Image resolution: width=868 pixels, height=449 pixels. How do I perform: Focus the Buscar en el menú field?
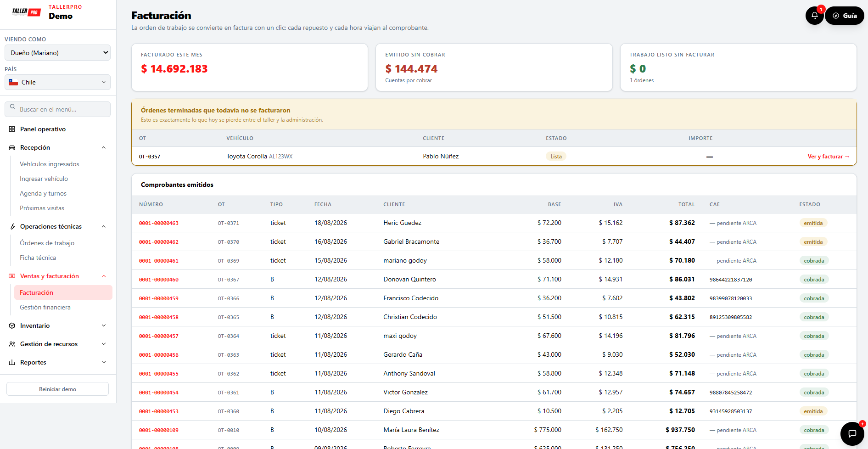[57, 109]
